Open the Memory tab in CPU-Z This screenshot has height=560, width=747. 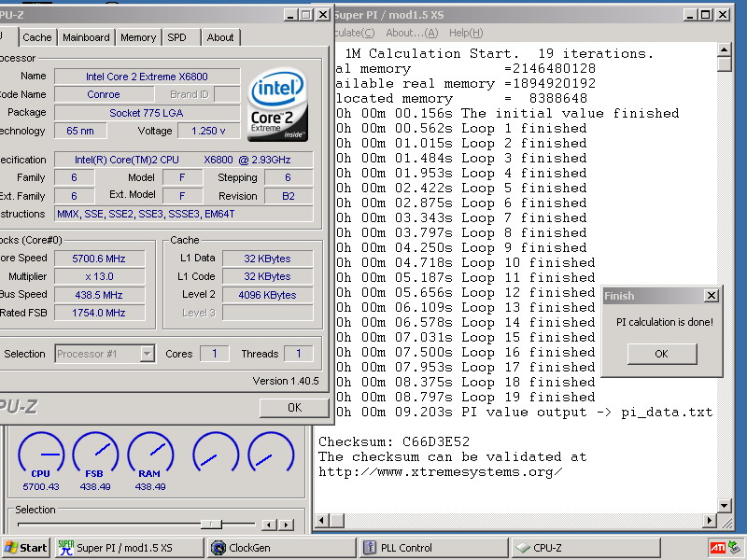tap(138, 37)
